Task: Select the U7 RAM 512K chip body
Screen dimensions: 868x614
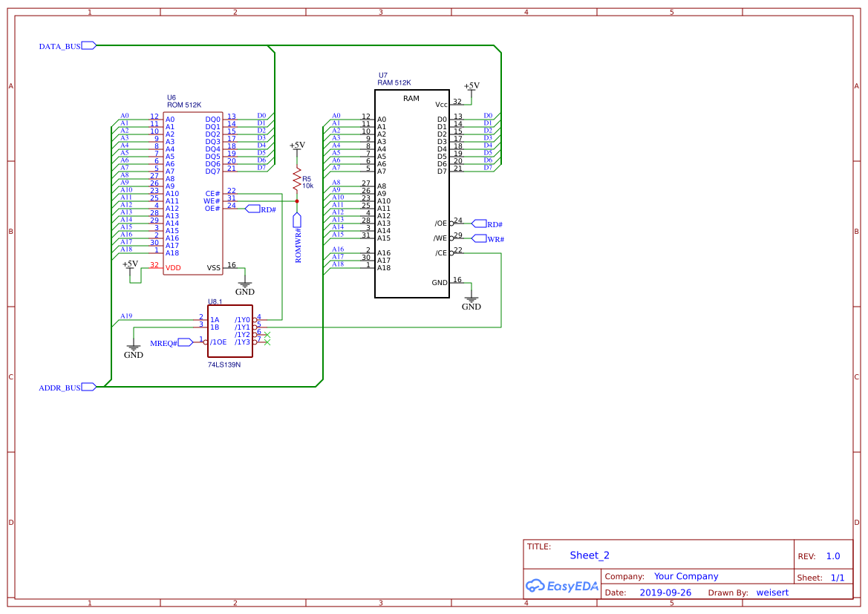Action: [x=411, y=195]
